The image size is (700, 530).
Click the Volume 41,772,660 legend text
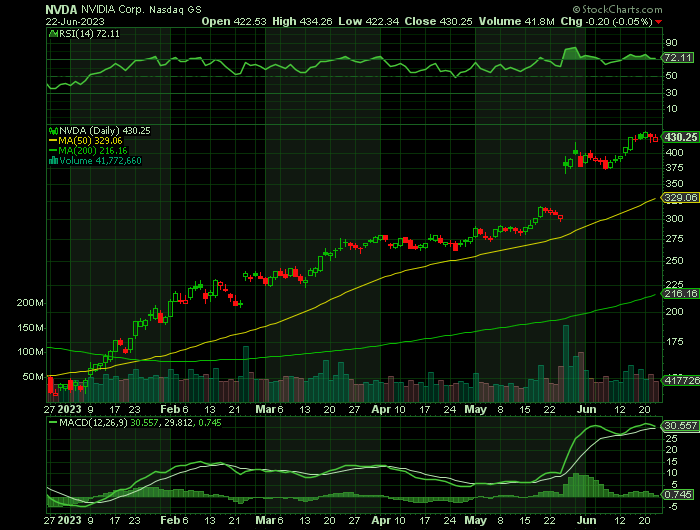(x=100, y=161)
